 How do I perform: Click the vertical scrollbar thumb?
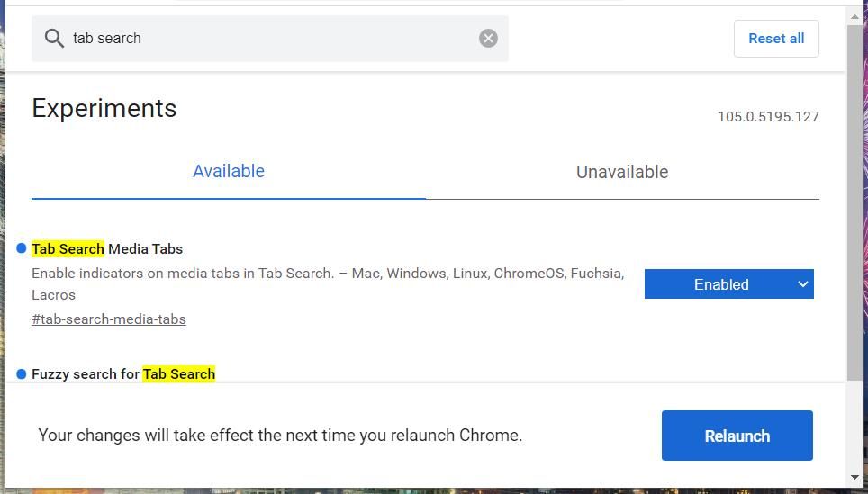pyautogui.click(x=854, y=198)
